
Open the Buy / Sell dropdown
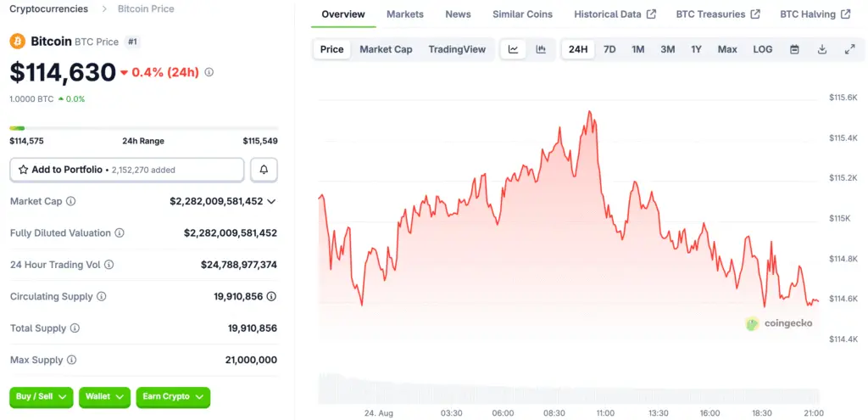tap(42, 396)
